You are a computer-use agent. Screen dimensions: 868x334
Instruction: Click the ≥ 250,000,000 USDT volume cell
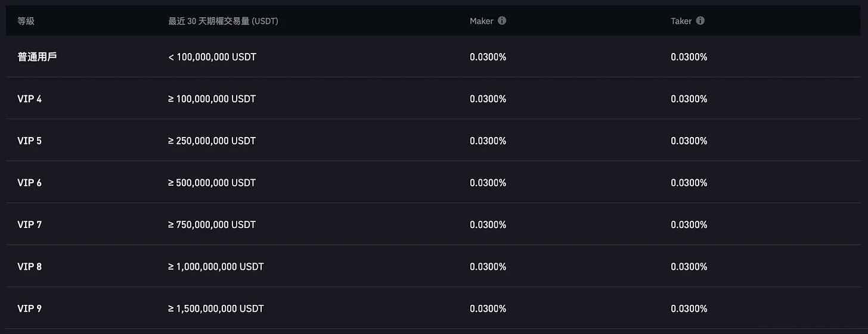212,141
